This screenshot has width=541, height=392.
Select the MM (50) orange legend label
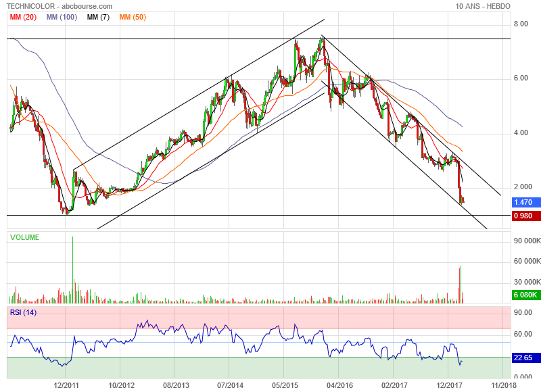tap(133, 18)
